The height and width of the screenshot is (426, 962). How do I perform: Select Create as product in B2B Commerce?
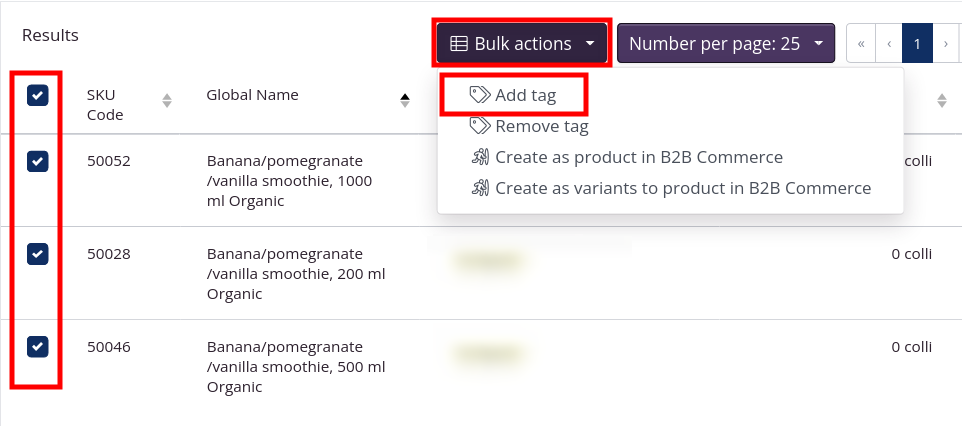click(638, 157)
